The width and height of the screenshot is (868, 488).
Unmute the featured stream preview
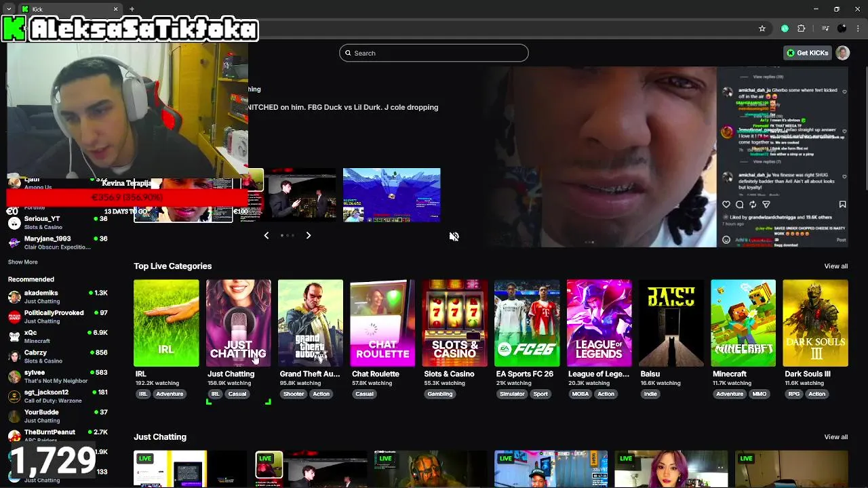point(454,237)
